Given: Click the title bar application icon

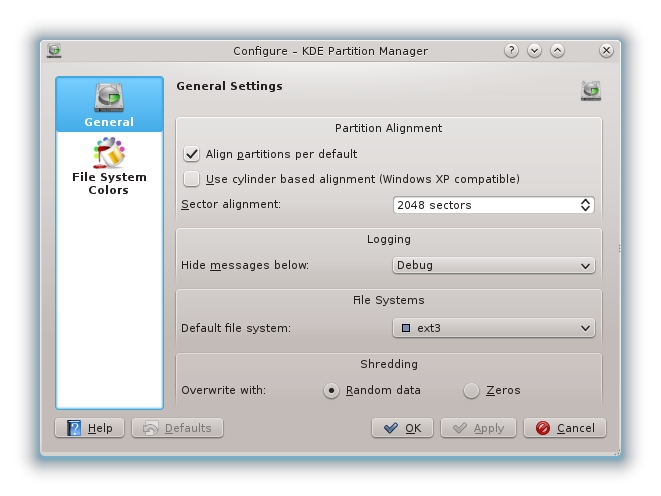Looking at the screenshot, I should coord(54,50).
